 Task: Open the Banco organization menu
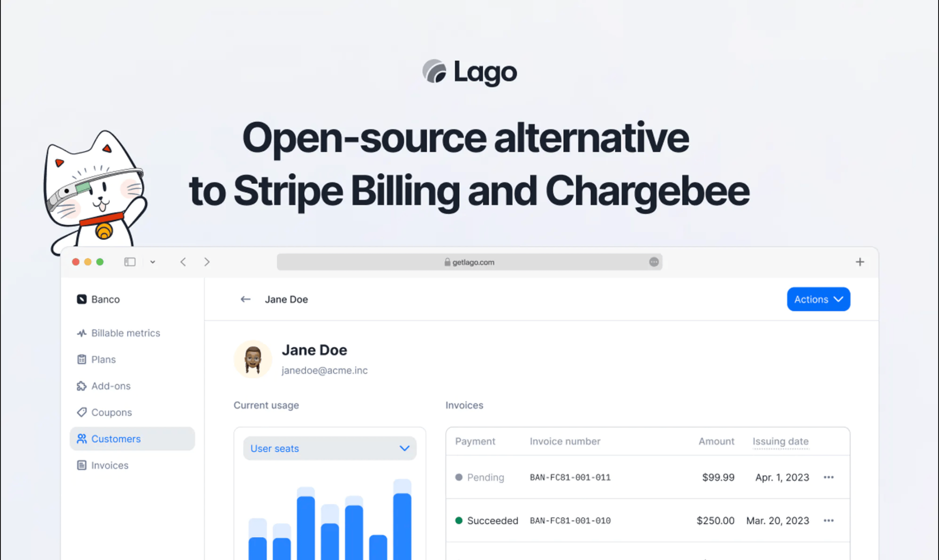pyautogui.click(x=98, y=299)
